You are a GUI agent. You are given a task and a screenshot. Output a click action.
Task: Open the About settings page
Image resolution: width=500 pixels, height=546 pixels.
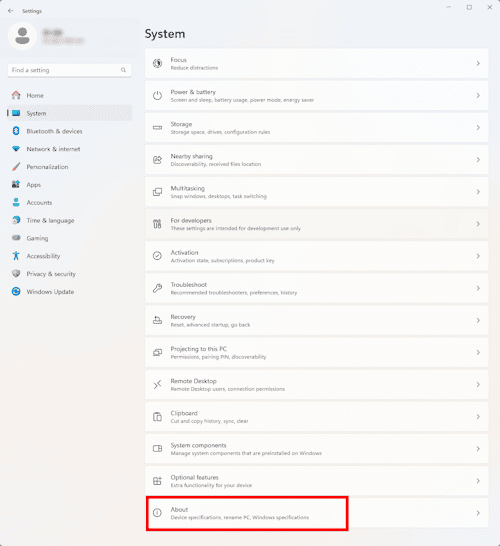click(317, 513)
